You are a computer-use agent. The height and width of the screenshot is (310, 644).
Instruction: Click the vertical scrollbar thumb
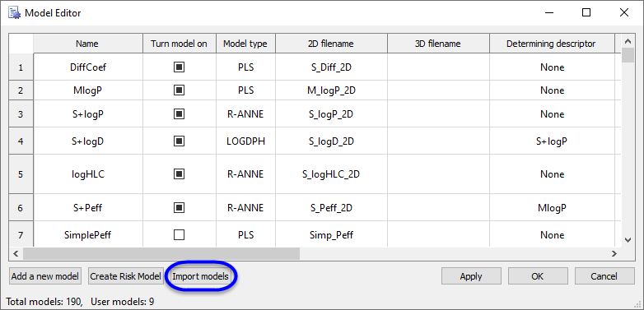click(628, 55)
